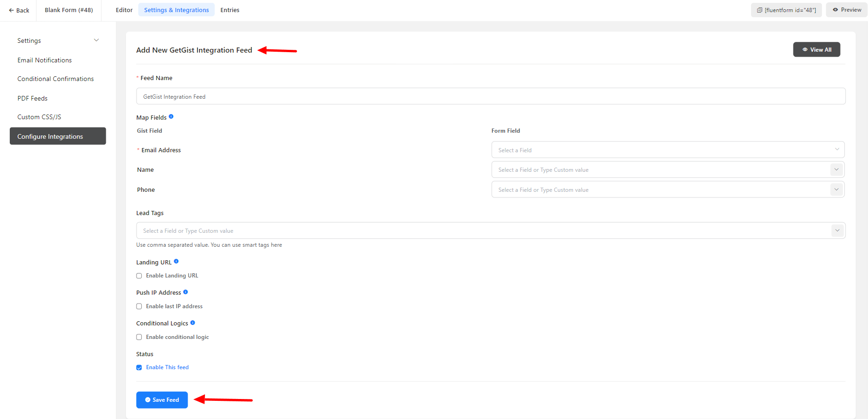Viewport: 868px width, 419px height.
Task: Open the form Preview
Action: 847,10
